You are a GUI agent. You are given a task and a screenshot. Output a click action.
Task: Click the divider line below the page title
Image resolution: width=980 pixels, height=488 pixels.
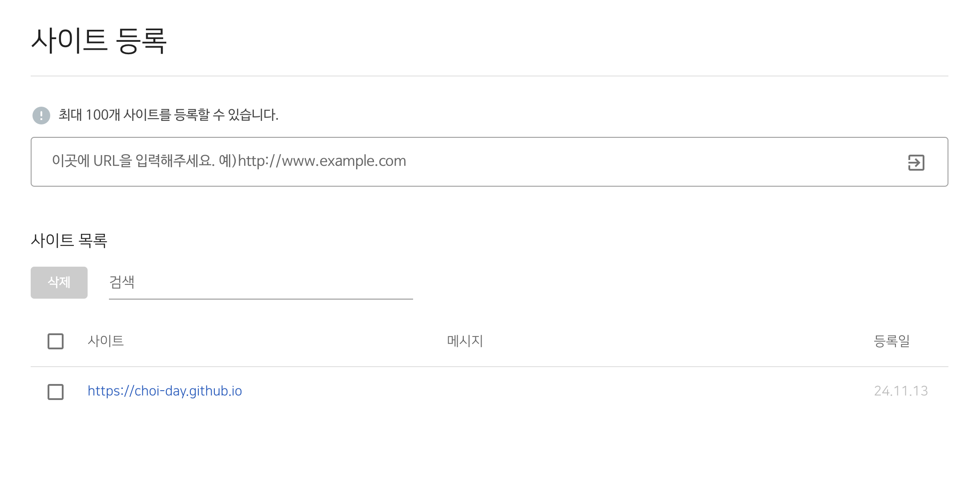pos(489,76)
